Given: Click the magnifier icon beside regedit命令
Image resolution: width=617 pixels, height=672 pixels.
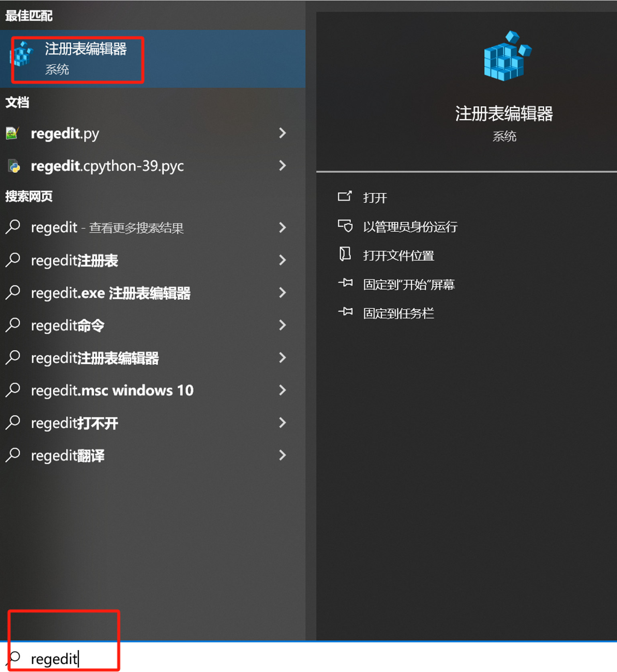Looking at the screenshot, I should [13, 325].
